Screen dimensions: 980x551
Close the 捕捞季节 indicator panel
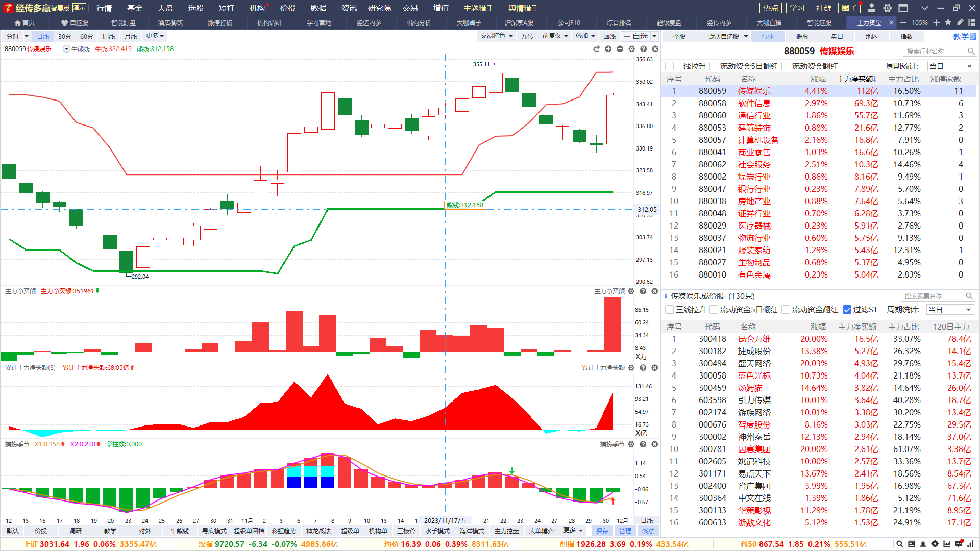point(655,444)
